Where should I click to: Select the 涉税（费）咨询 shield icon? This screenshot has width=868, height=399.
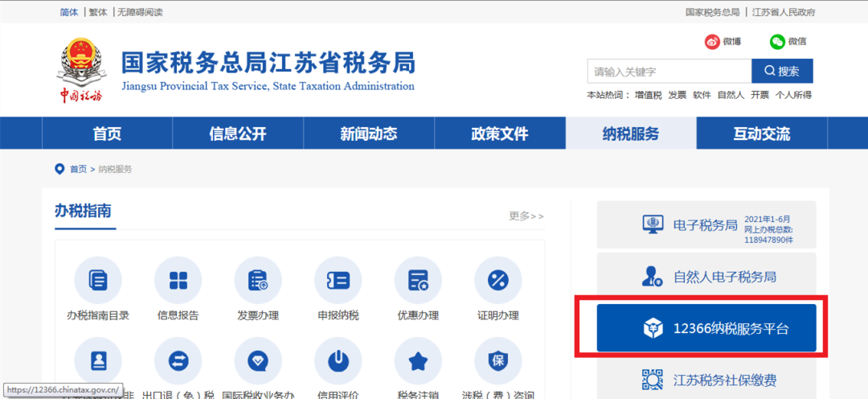pos(498,361)
